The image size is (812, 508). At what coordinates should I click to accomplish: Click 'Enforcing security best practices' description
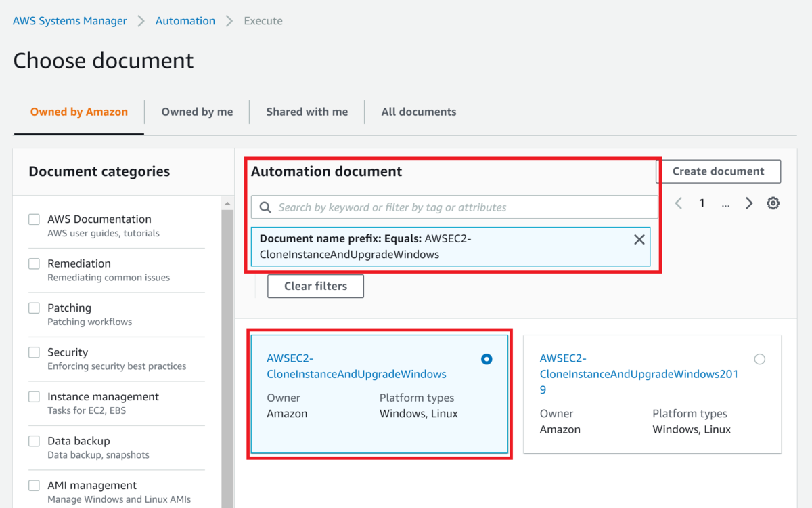tap(116, 366)
